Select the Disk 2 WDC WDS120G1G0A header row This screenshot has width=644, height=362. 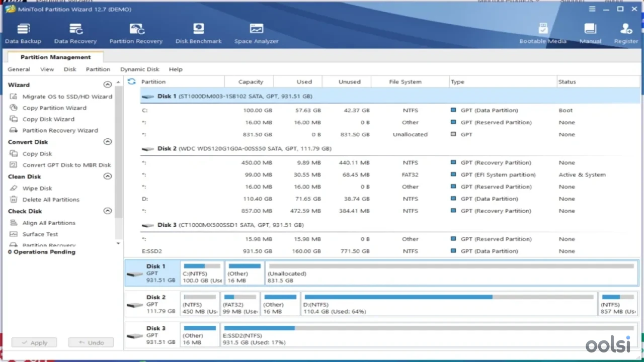[390, 148]
